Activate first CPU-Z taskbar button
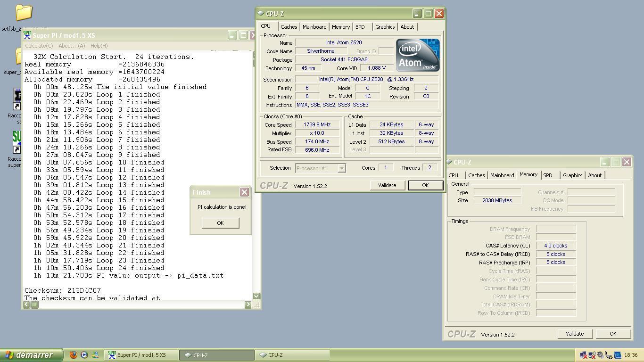The width and height of the screenshot is (644, 362). pyautogui.click(x=217, y=355)
